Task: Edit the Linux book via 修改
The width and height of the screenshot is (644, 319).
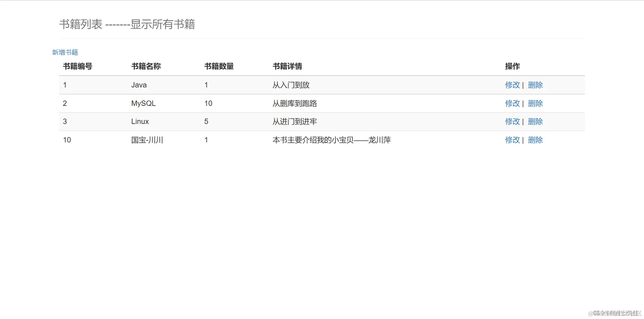Action: point(513,122)
